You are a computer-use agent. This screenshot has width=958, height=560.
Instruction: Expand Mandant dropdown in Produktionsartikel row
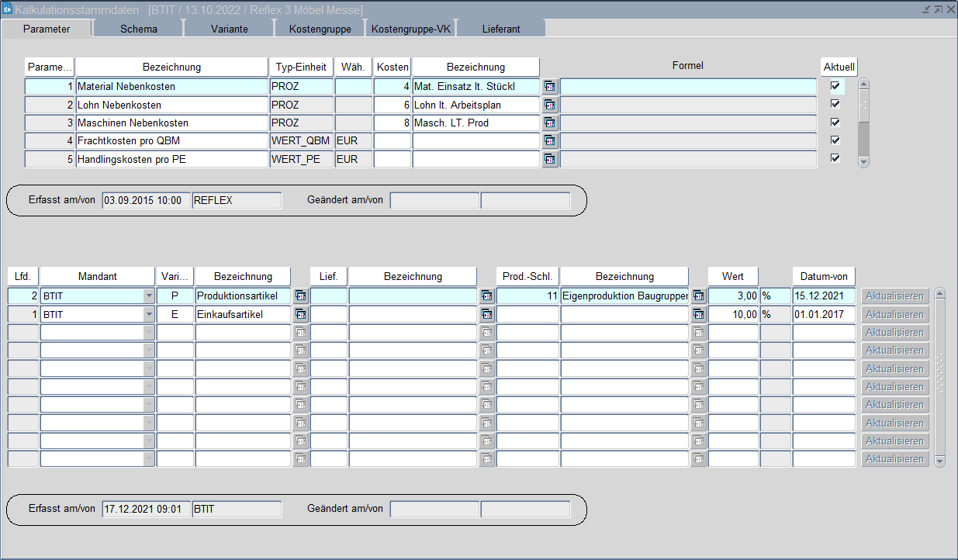pyautogui.click(x=148, y=296)
